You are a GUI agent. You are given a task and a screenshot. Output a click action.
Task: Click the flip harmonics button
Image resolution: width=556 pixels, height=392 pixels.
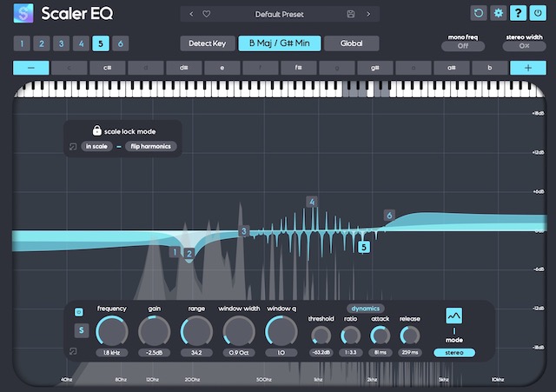[x=149, y=146]
